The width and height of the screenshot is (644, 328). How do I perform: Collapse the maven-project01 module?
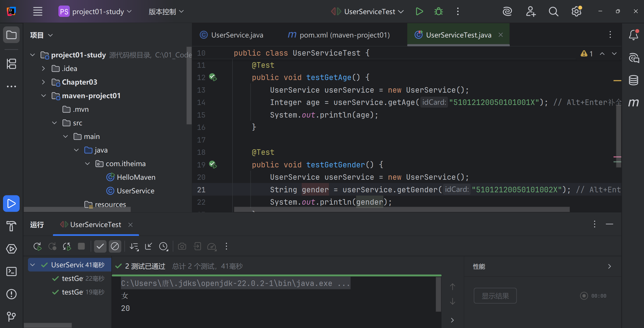click(43, 96)
